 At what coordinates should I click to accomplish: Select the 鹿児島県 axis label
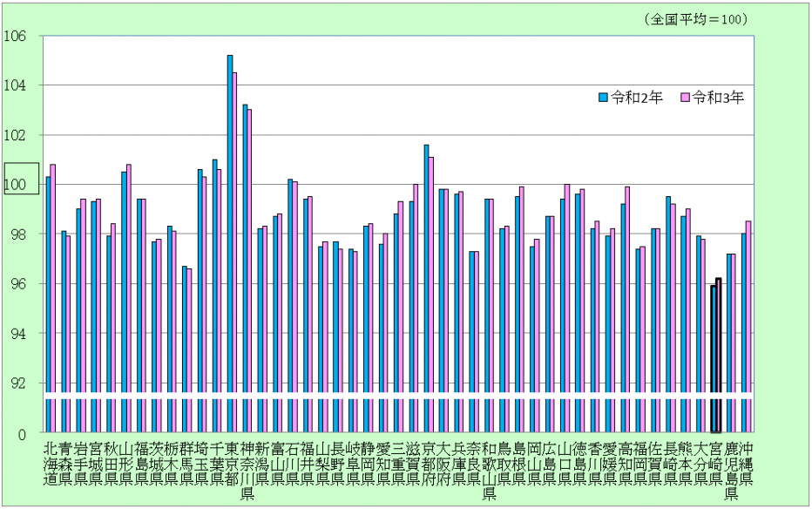(x=731, y=472)
